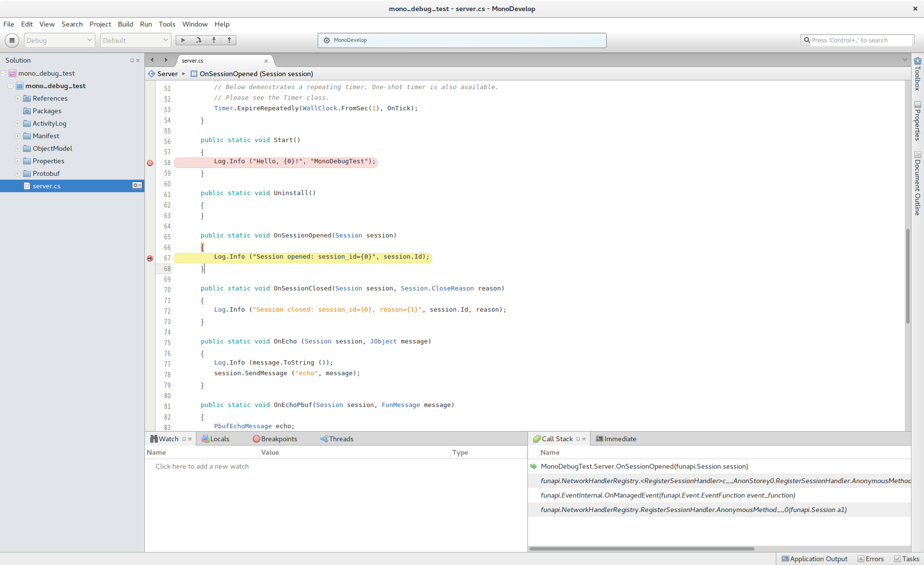This screenshot has width=924, height=565.
Task: Open the Project menu
Action: tap(100, 24)
